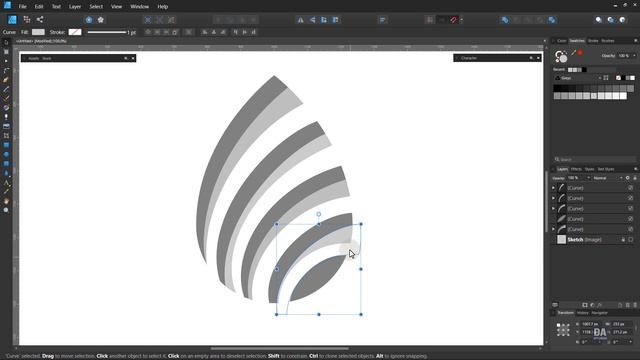Viewport: 640px width, 360px height.
Task: Switch to the Color panel tab
Action: click(x=562, y=41)
